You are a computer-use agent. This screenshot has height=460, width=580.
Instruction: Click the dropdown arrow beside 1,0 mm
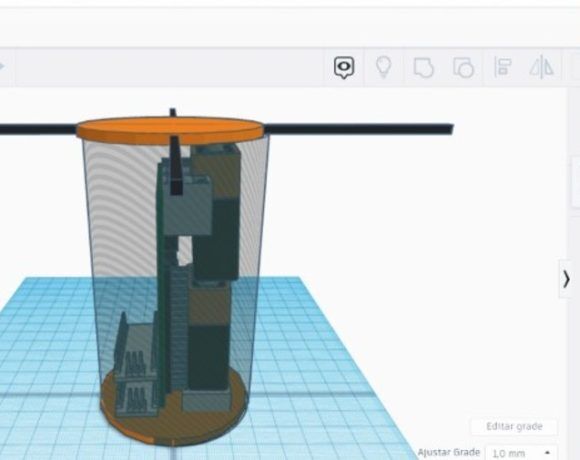547,453
